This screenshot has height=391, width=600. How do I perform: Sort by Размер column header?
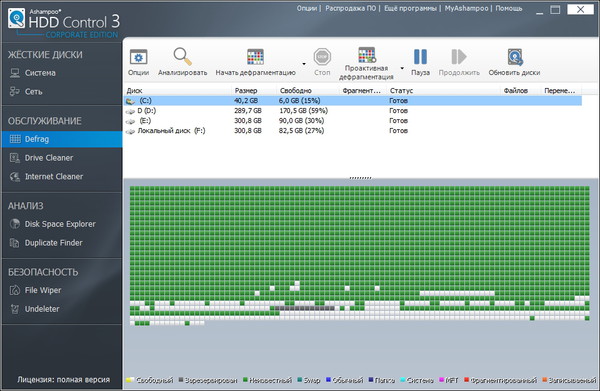[254, 91]
